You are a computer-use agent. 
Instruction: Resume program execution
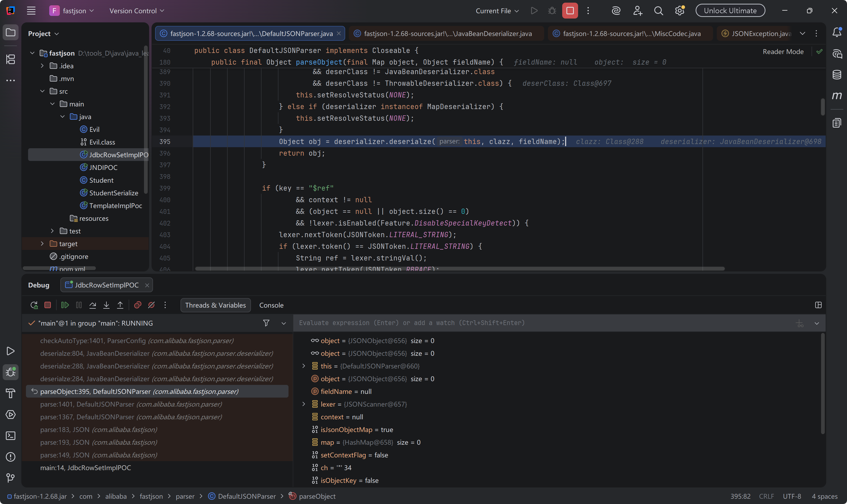point(65,305)
